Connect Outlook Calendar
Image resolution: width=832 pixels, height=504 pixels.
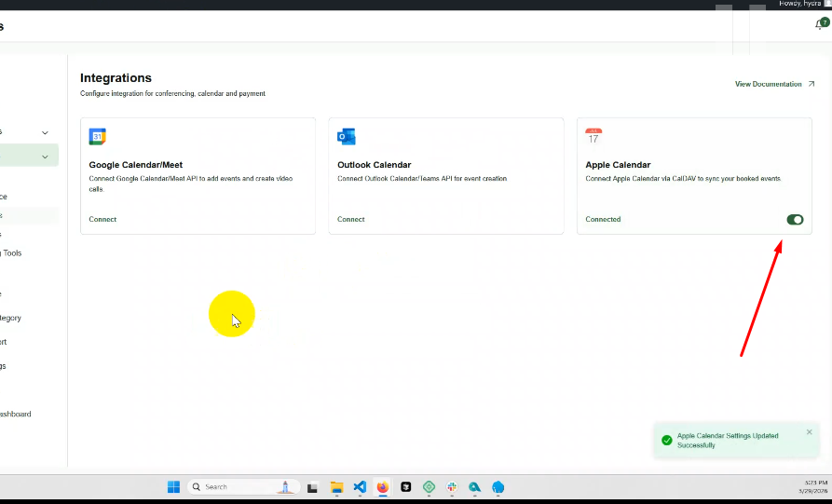[351, 220]
